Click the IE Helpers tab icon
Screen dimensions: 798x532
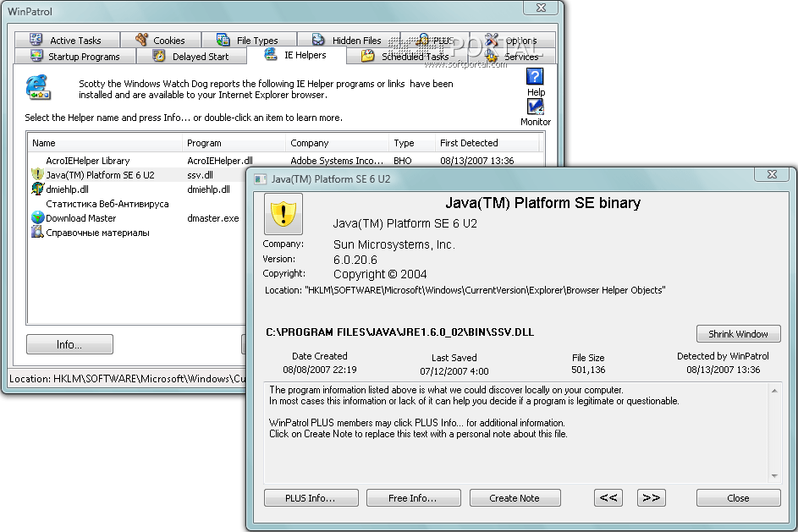pos(271,54)
